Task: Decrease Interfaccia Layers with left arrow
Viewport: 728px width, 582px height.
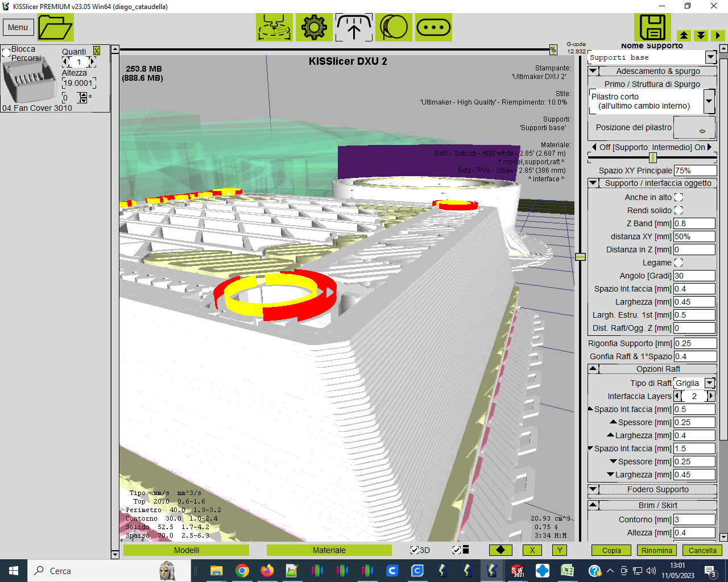Action: (677, 396)
